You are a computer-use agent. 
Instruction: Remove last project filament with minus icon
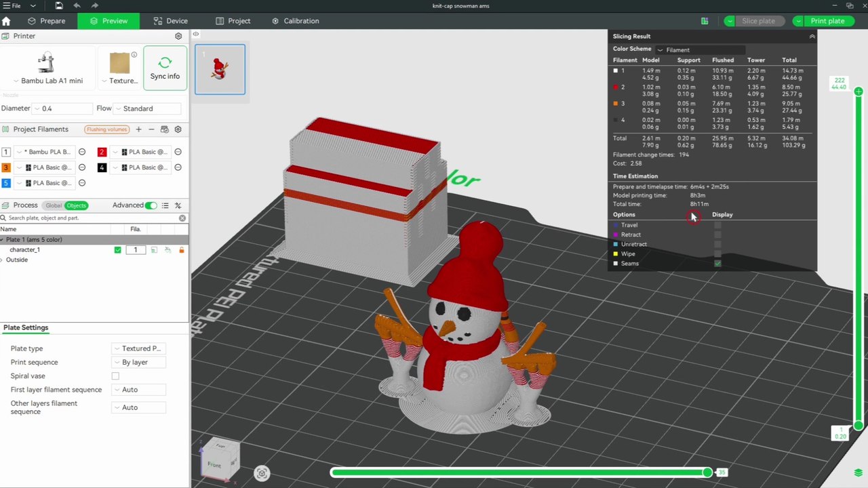(151, 129)
